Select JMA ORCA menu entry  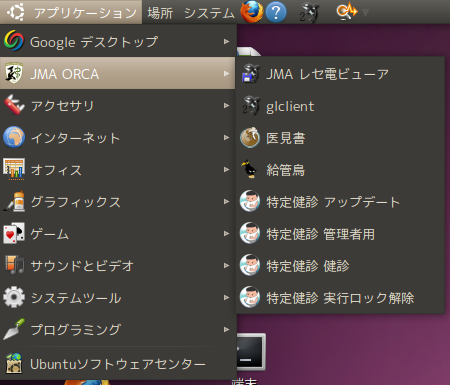coord(118,73)
